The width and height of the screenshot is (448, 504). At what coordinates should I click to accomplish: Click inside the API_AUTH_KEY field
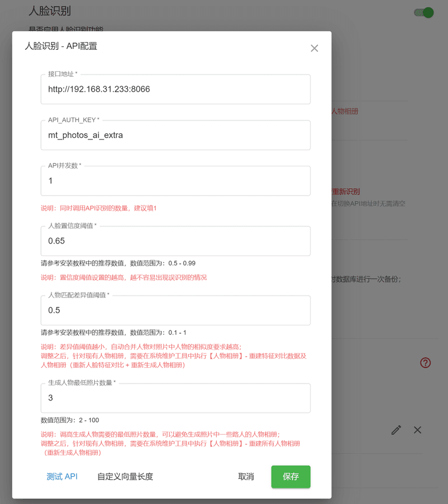[175, 135]
